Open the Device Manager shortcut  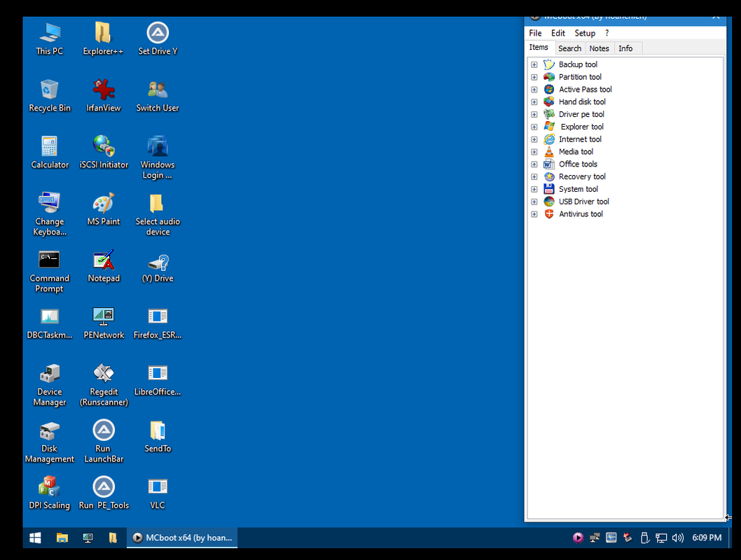pyautogui.click(x=50, y=384)
